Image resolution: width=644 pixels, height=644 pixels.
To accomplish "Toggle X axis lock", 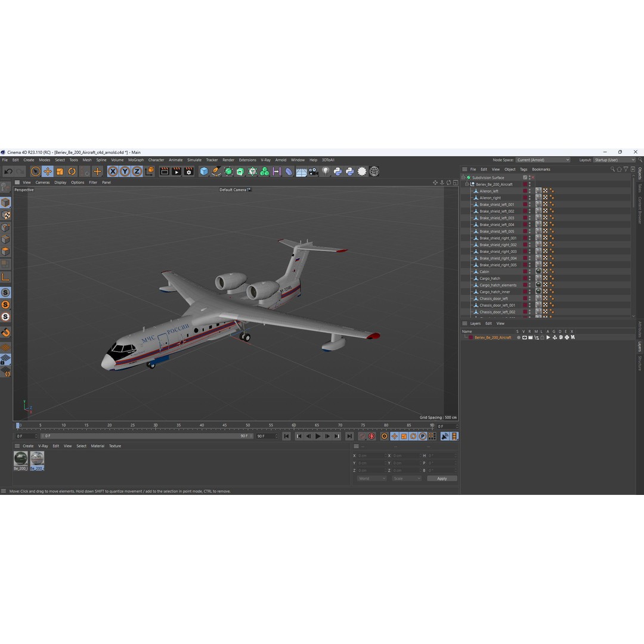I will 113,171.
